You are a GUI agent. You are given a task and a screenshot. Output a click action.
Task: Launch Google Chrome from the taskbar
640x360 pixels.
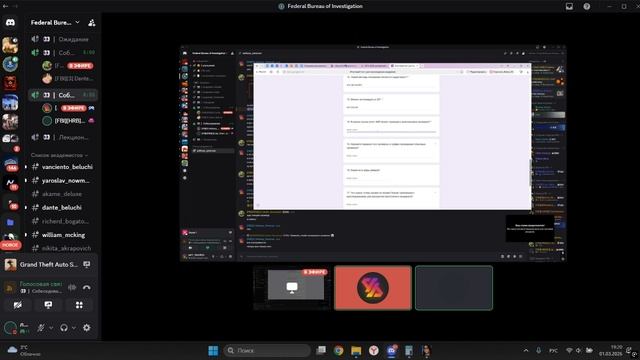338,351
